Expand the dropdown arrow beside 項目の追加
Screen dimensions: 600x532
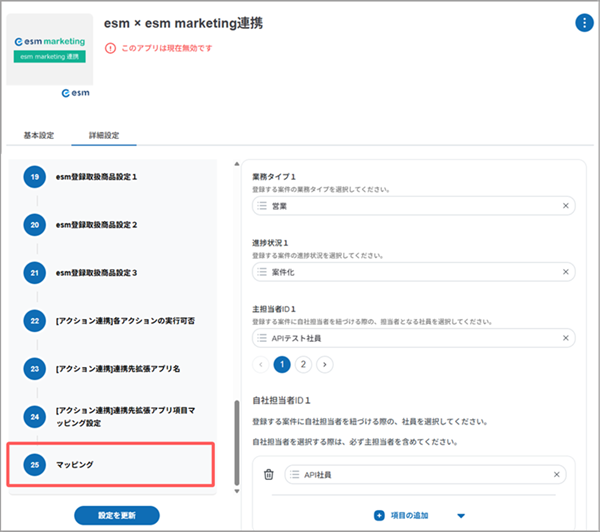point(461,516)
